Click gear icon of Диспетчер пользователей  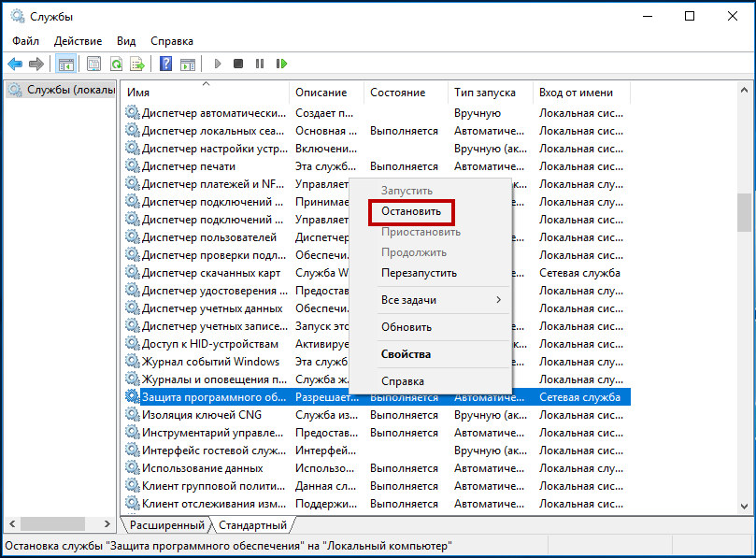click(132, 237)
